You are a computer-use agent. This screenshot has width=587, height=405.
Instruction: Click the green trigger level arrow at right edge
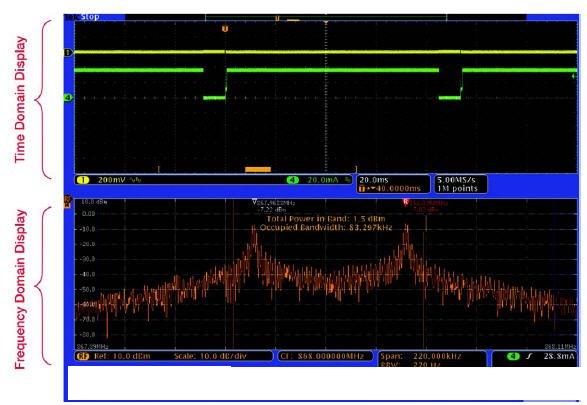pyautogui.click(x=574, y=76)
